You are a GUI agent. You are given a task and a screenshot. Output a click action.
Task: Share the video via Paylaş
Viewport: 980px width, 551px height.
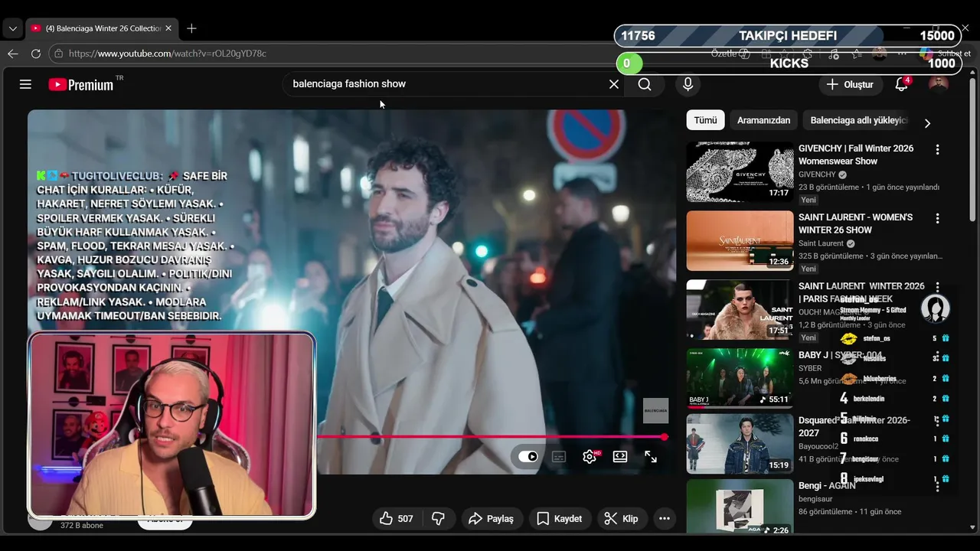[491, 519]
